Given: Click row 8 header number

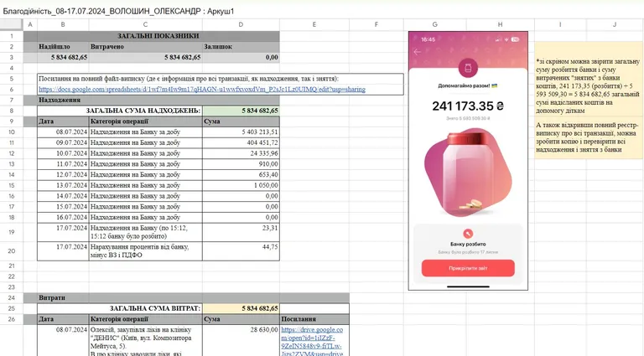Looking at the screenshot, I should [x=12, y=111].
